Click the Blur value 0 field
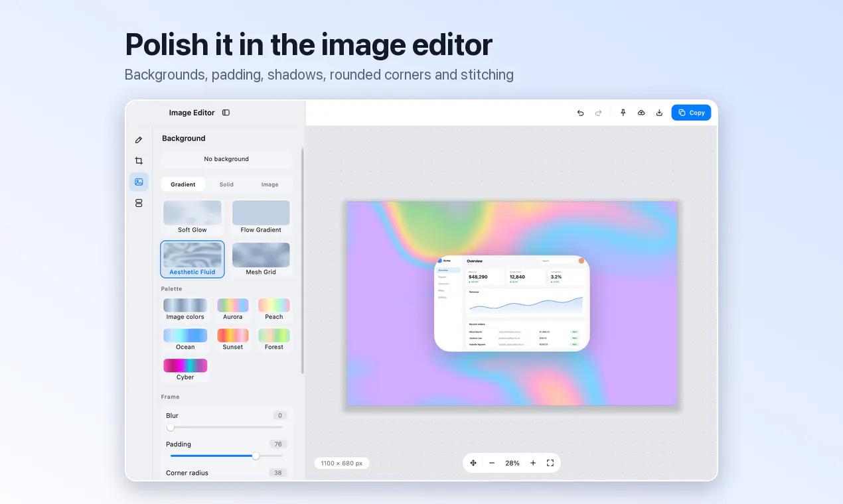The image size is (843, 504). (280, 416)
